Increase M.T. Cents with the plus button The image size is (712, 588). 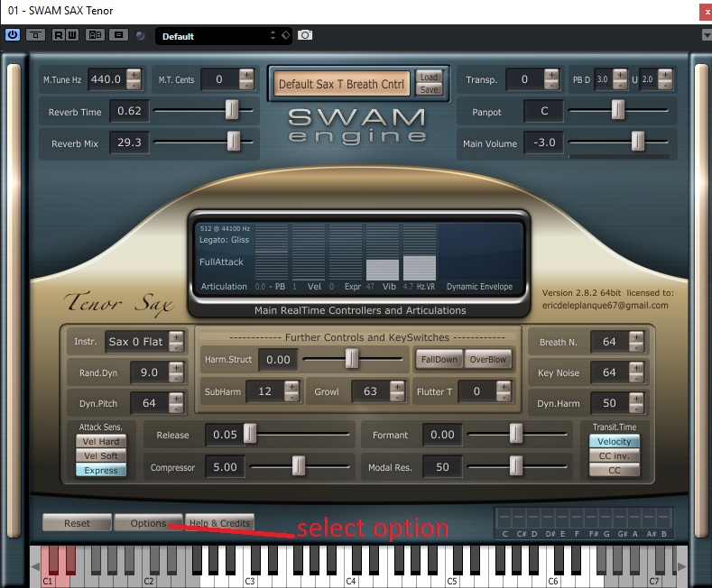point(246,75)
